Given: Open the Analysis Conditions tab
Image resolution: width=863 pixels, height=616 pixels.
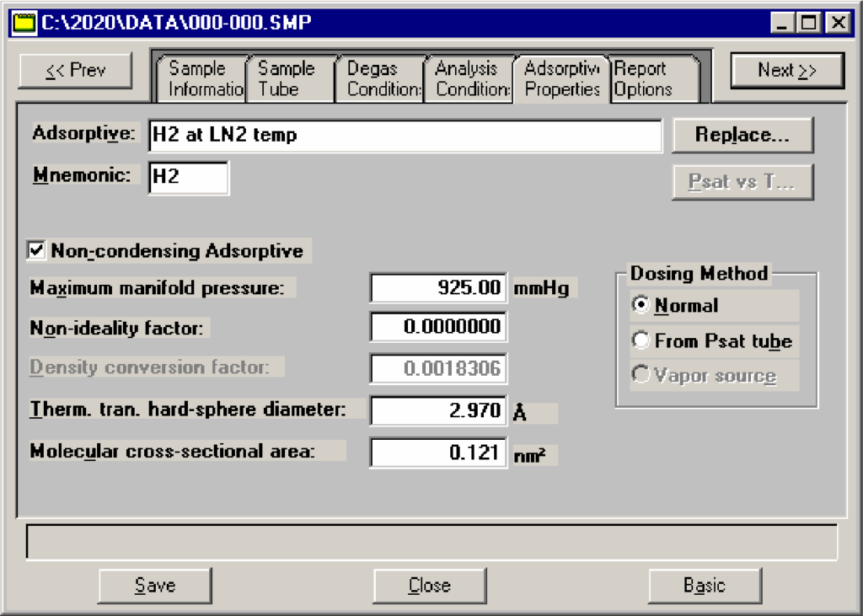Looking at the screenshot, I should point(470,79).
